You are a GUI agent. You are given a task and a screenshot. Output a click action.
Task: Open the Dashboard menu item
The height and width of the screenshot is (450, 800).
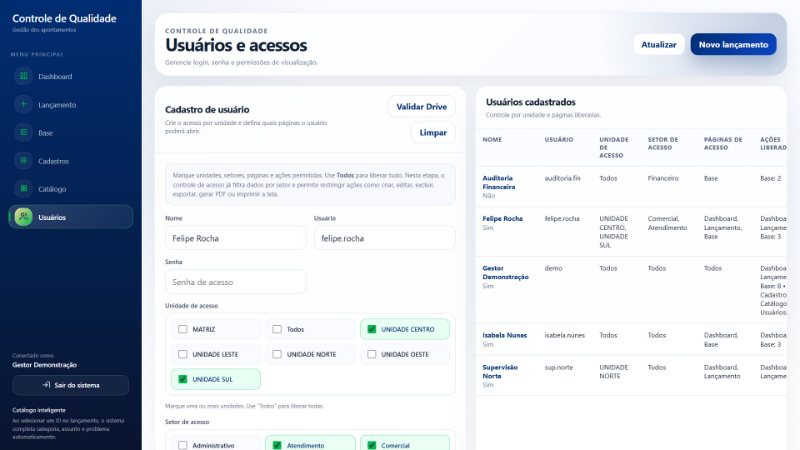(71, 76)
